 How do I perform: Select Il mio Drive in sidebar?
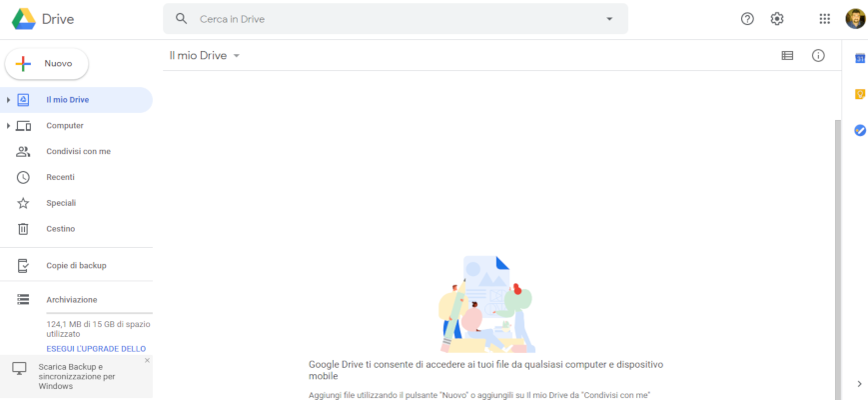pyautogui.click(x=76, y=100)
